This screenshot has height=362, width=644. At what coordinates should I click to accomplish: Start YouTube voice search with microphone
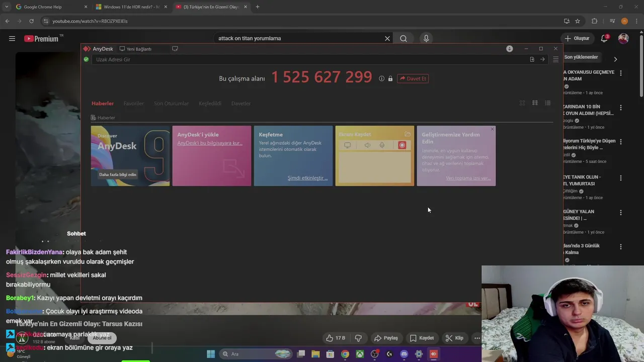426,38
